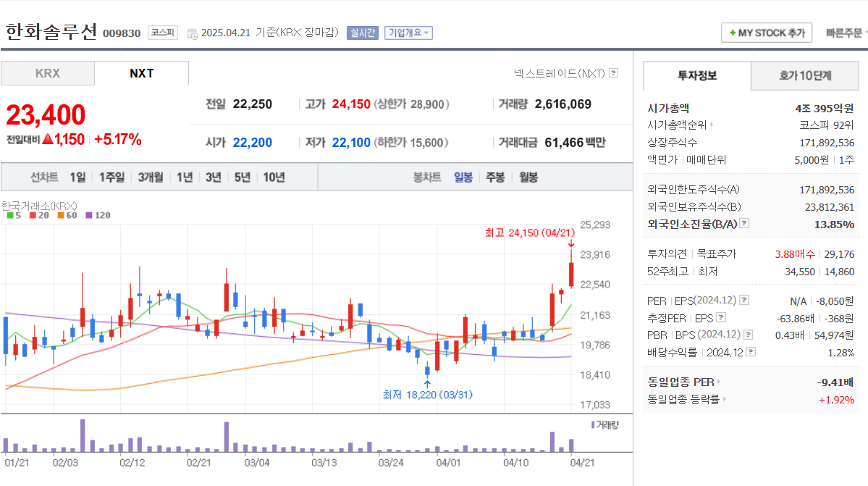Click the 코스피 92위 ranking value
This screenshot has height=486, width=868.
[x=827, y=125]
